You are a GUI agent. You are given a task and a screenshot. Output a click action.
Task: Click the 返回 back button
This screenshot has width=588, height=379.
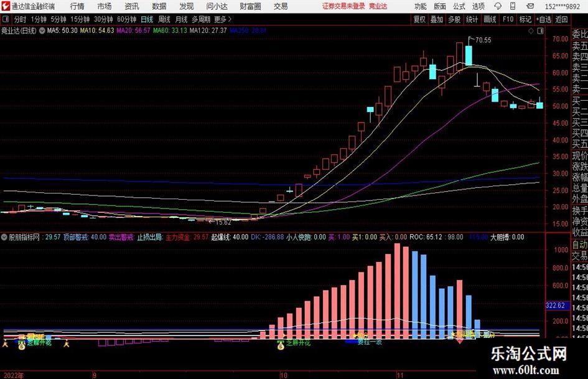click(561, 19)
